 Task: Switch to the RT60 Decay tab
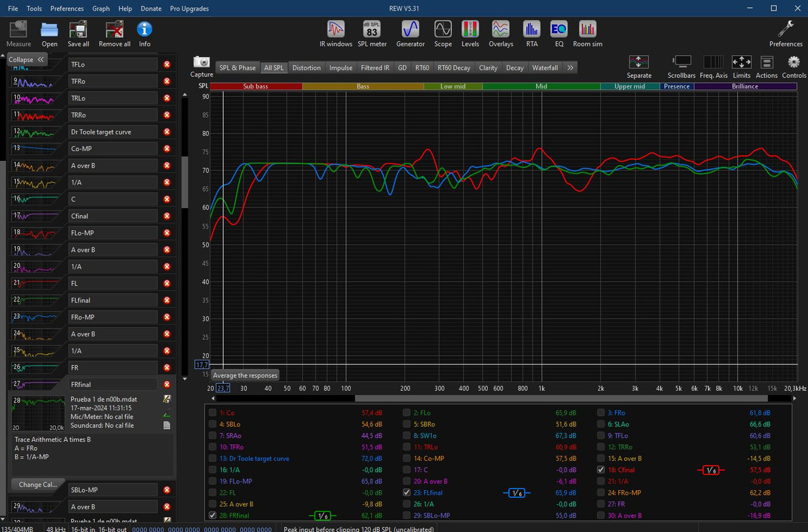pyautogui.click(x=454, y=68)
